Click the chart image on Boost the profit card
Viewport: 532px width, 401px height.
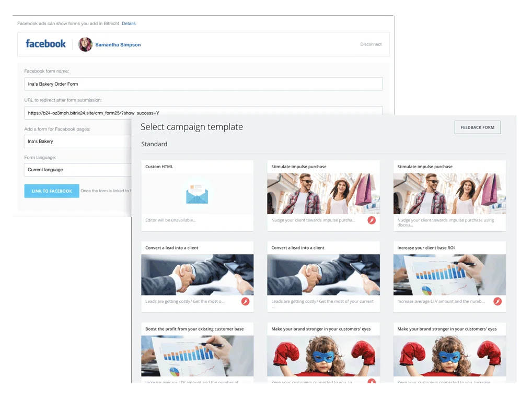click(x=197, y=356)
